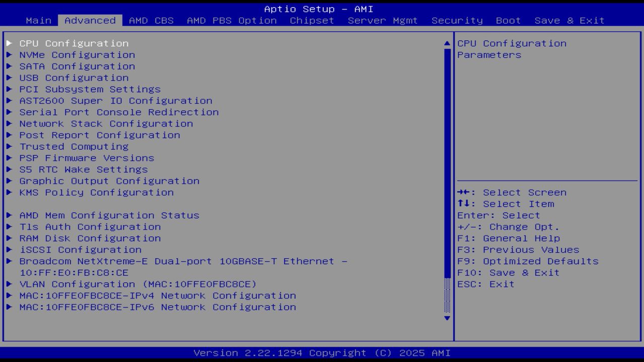The height and width of the screenshot is (362, 644).
Task: Select Network Stack Configuration
Action: (x=106, y=123)
